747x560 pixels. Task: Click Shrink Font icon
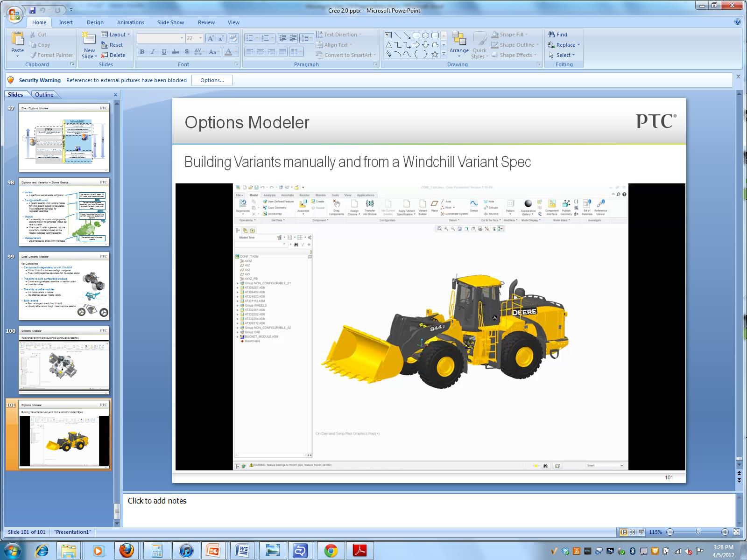pyautogui.click(x=221, y=38)
